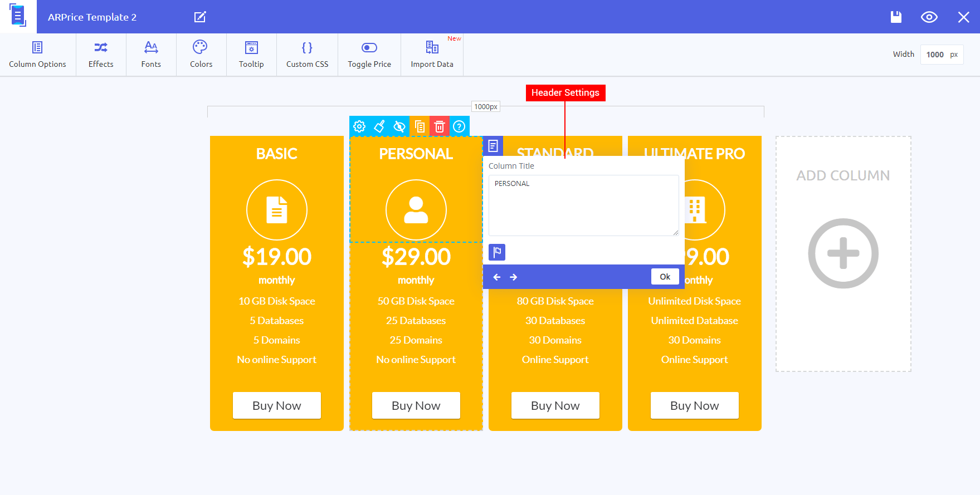Close the template editor
This screenshot has width=980, height=495.
coord(964,17)
